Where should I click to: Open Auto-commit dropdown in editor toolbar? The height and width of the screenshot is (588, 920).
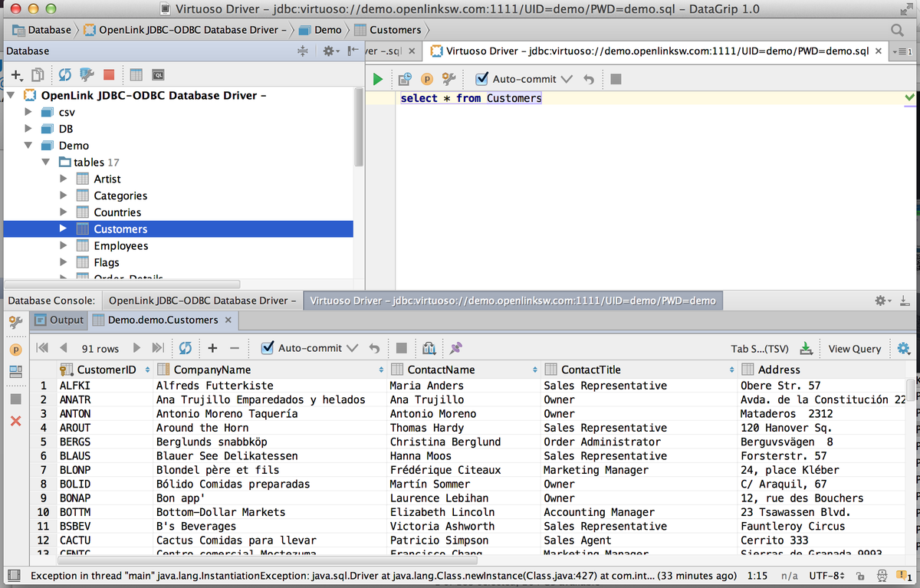(x=567, y=79)
